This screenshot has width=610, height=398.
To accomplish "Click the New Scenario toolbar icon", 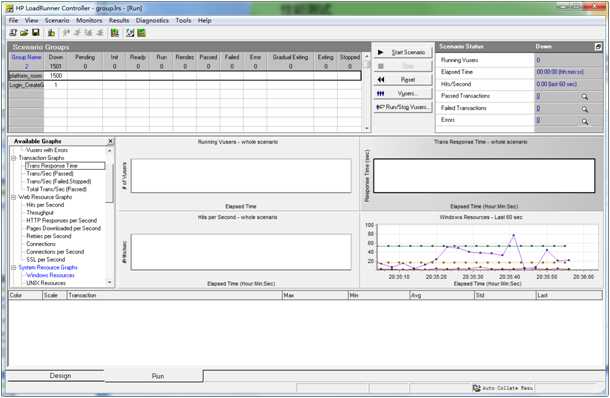I will click(x=13, y=33).
